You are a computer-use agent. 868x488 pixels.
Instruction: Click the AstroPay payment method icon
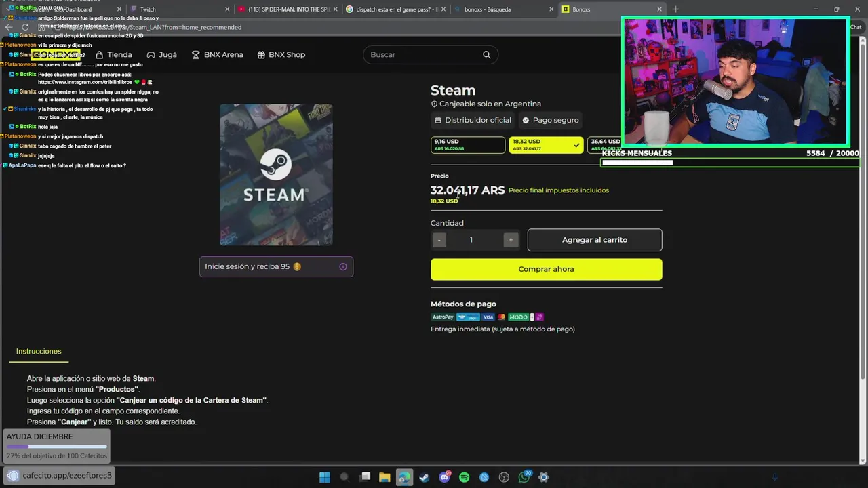tap(443, 317)
